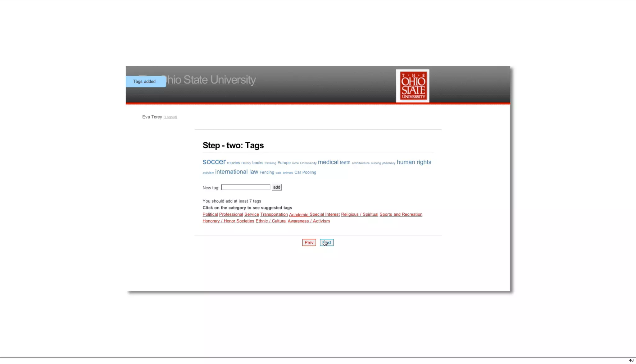This screenshot has height=364, width=636.
Task: Click the Next button
Action: pos(327,242)
